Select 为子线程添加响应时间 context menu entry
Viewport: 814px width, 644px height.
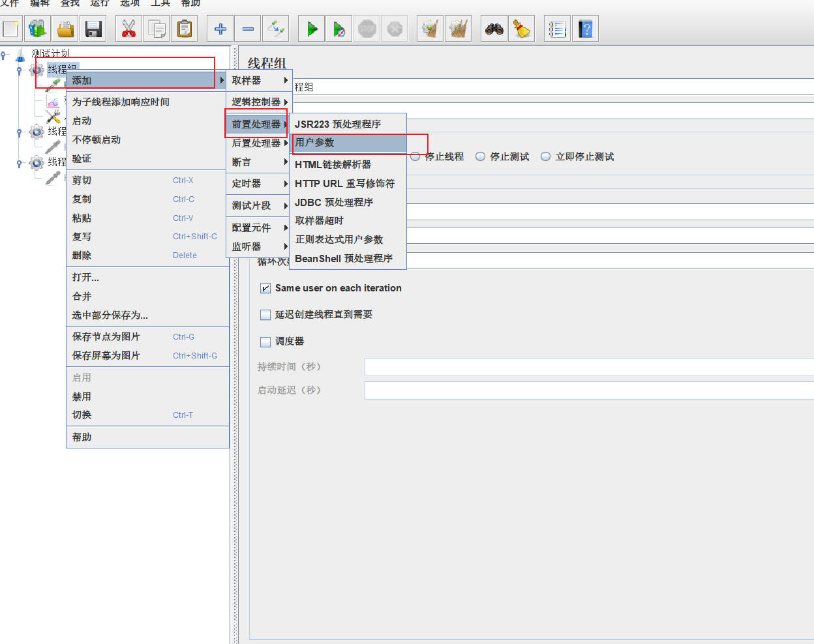point(147,102)
